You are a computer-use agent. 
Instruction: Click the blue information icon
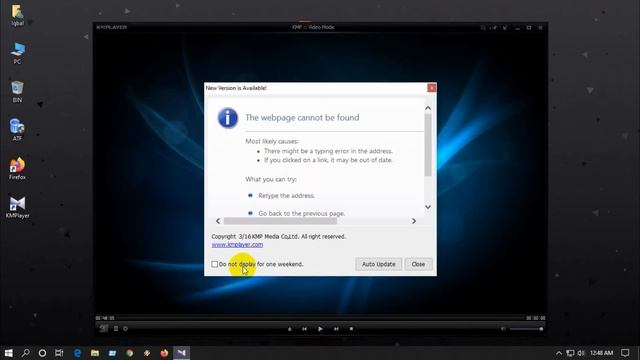click(x=228, y=118)
